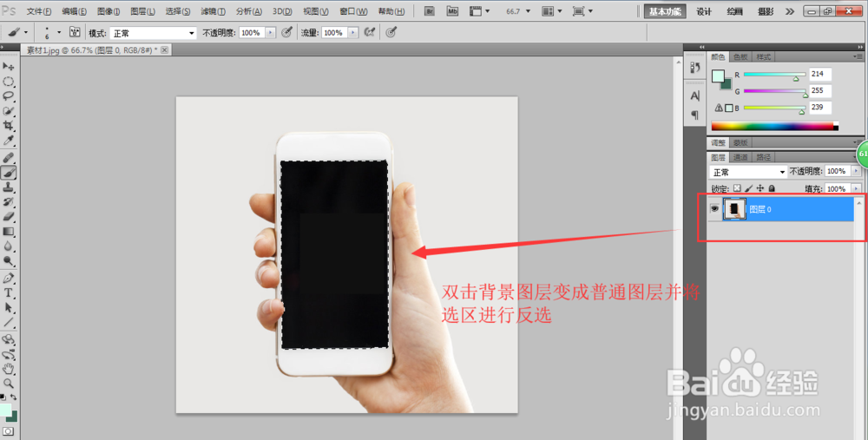Toggle the brush panel button

tap(75, 33)
